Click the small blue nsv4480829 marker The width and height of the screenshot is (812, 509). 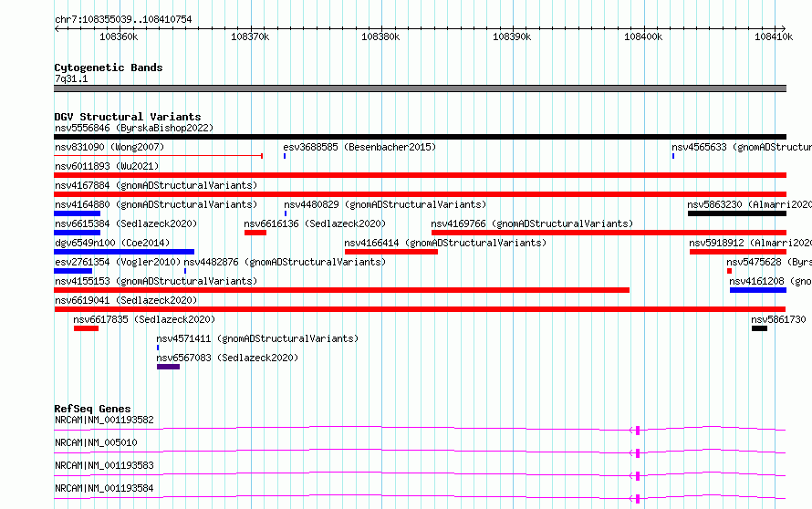pyautogui.click(x=286, y=213)
